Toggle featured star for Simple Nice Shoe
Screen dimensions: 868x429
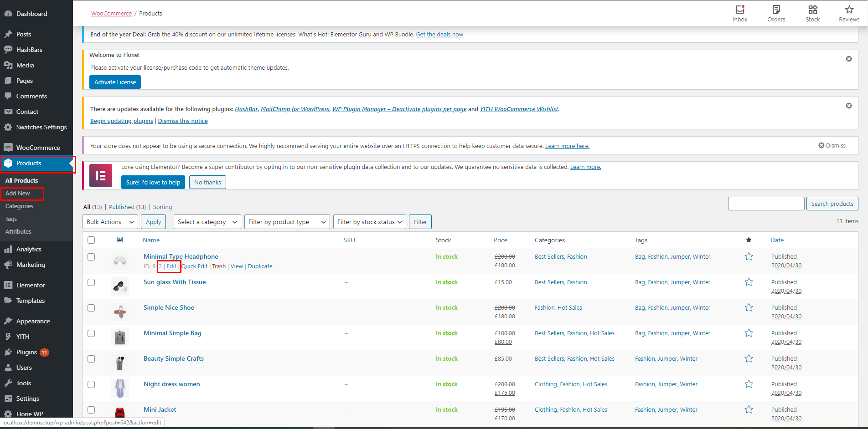(x=749, y=307)
